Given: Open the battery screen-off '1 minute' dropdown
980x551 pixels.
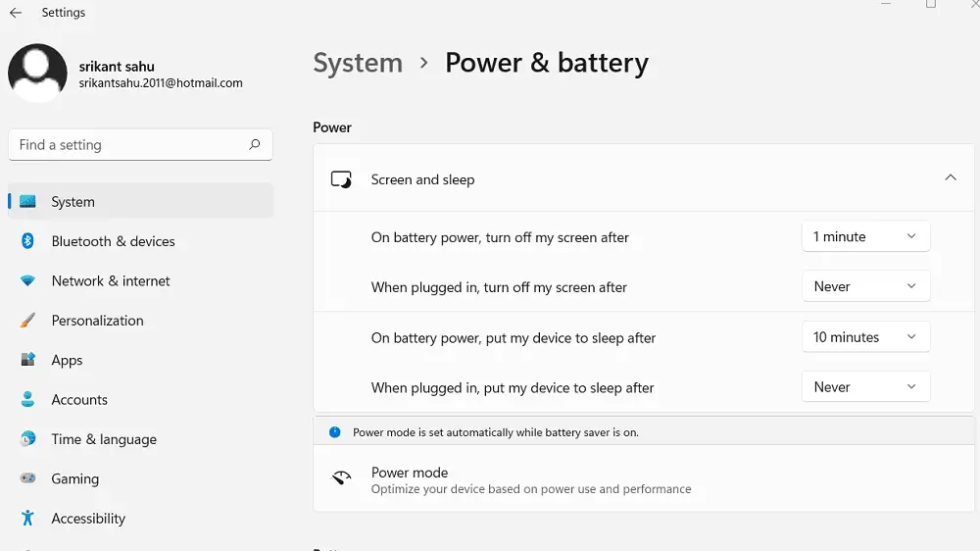Looking at the screenshot, I should coord(865,237).
